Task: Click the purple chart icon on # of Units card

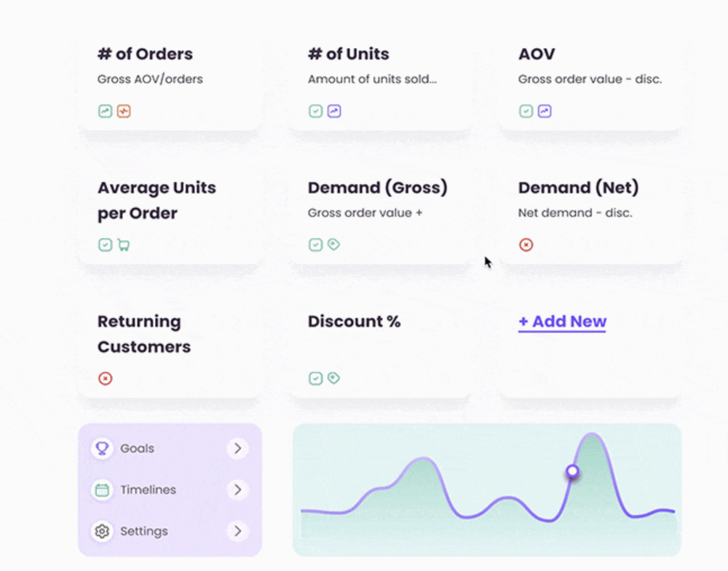Action: pyautogui.click(x=334, y=111)
